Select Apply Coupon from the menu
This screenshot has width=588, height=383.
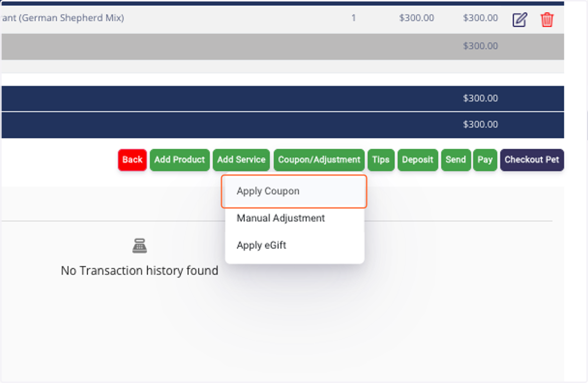click(294, 191)
